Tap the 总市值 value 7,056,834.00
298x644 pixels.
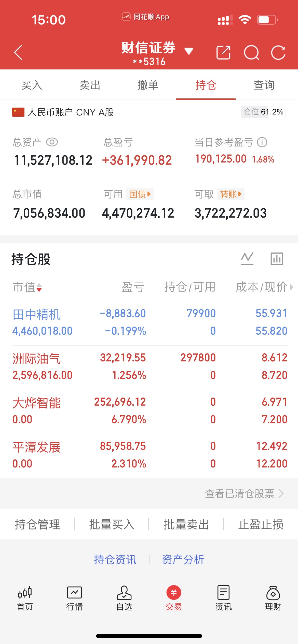[49, 213]
